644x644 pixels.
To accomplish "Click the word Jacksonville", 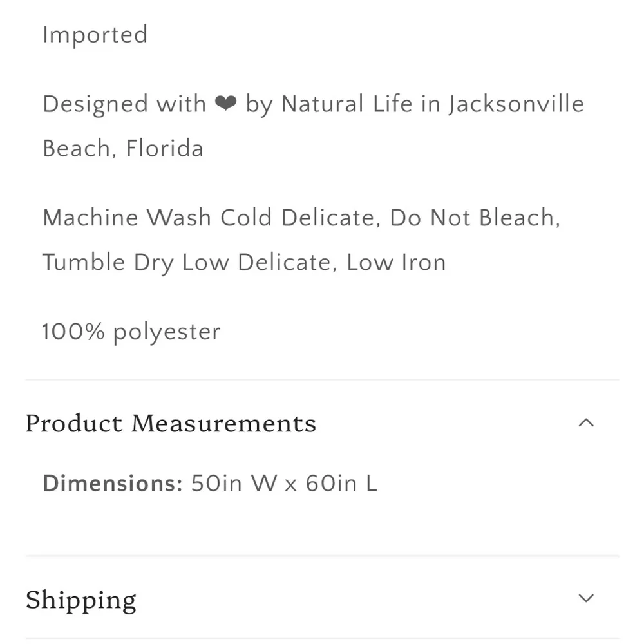I will (516, 104).
